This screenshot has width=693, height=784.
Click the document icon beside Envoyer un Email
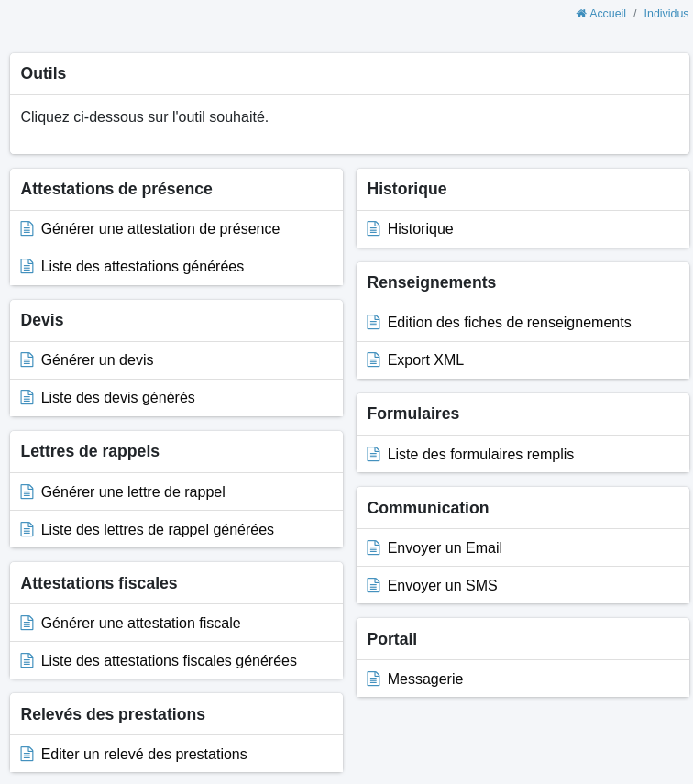pos(374,548)
